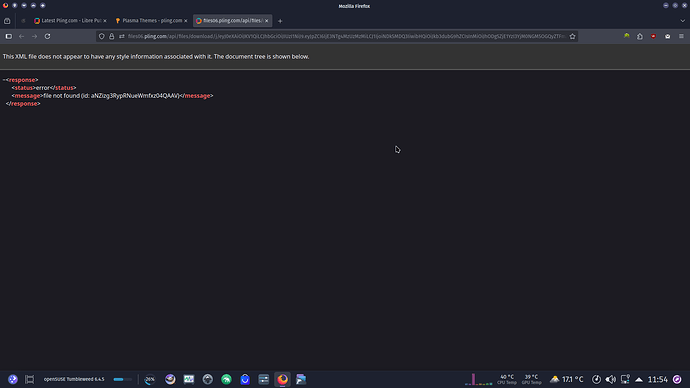The image size is (690, 388).
Task: Focus Firefox from the taskbar
Action: pos(283,379)
